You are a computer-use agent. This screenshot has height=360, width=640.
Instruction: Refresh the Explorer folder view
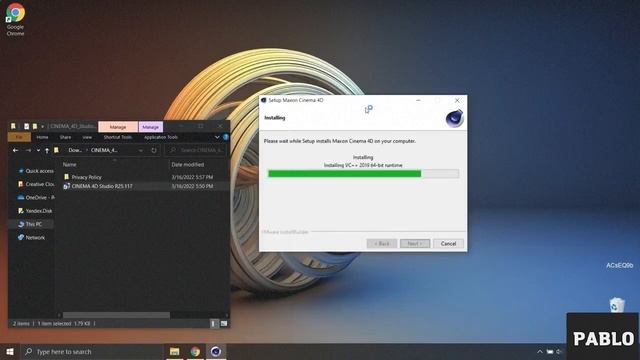pyautogui.click(x=154, y=150)
